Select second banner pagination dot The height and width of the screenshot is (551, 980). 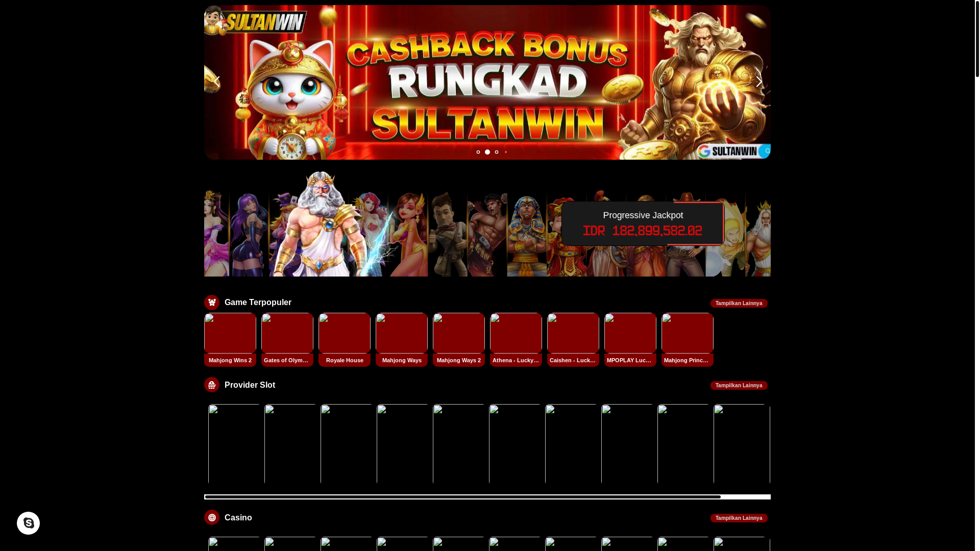(x=487, y=152)
